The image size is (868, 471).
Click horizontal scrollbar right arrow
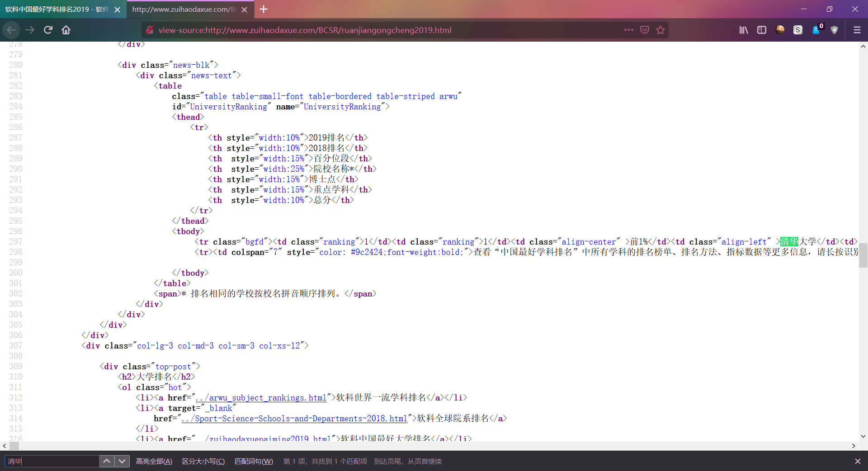(x=854, y=446)
